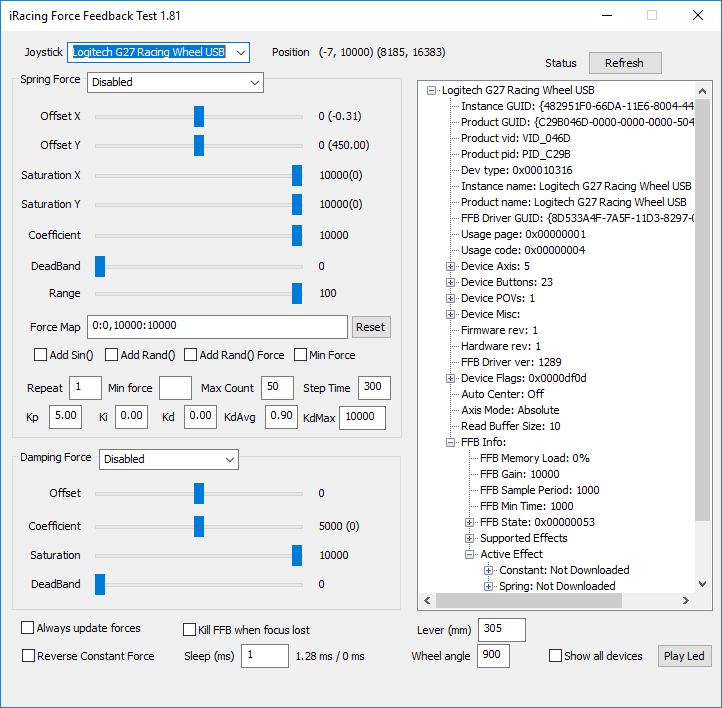Image resolution: width=722 pixels, height=708 pixels.
Task: Click the spring Offset Y slider thumb
Action: point(199,145)
